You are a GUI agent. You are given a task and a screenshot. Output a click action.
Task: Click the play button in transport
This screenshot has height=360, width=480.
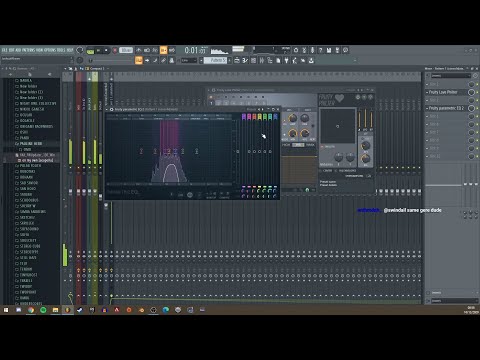99,51
